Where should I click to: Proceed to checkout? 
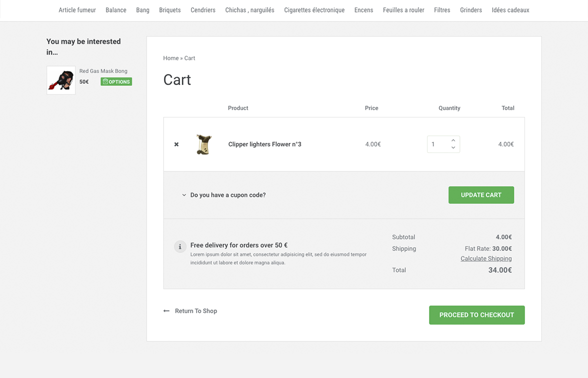pos(476,315)
